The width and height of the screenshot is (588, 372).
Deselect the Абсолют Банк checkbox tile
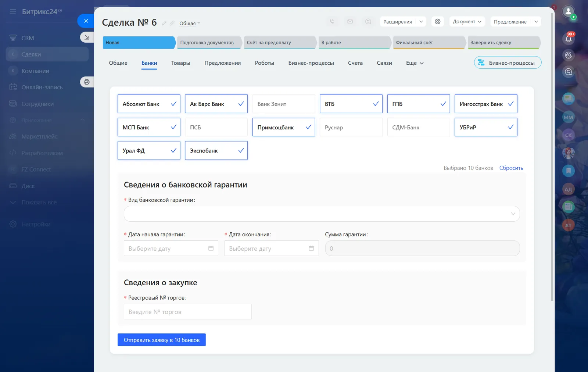(x=149, y=104)
